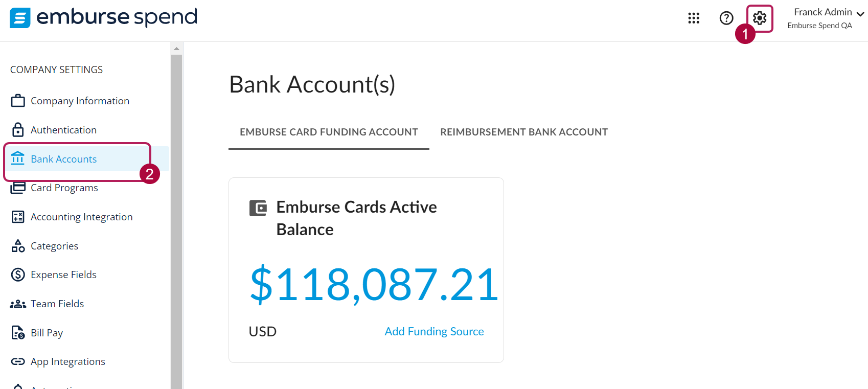Select the Emburse Card Funding Account tab
Viewport: 868px width, 389px height.
(329, 131)
